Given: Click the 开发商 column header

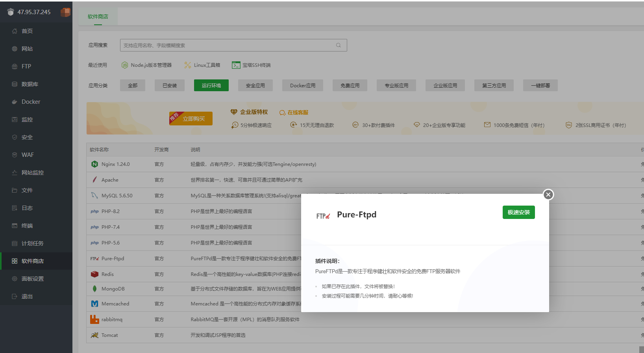Looking at the screenshot, I should tap(161, 150).
